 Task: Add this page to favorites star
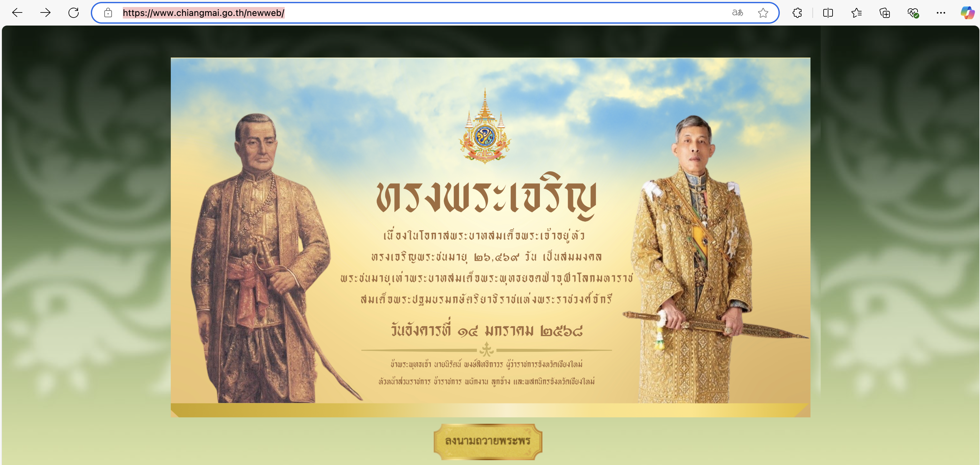point(763,13)
